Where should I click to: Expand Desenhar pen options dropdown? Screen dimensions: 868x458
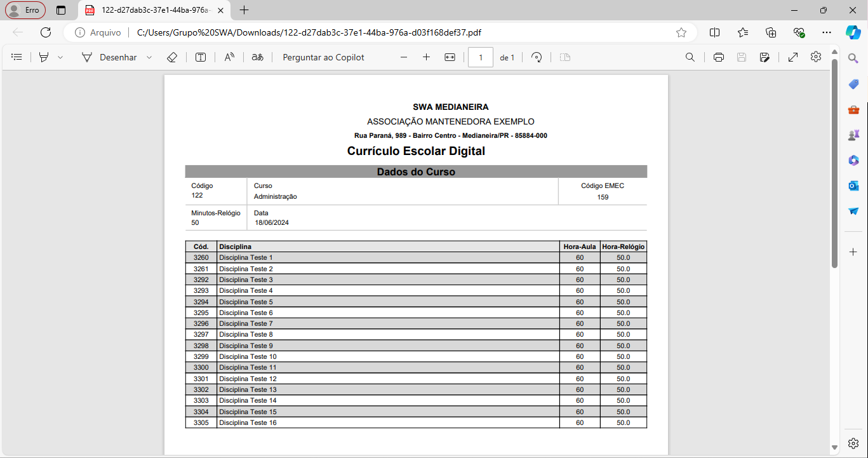click(x=149, y=57)
